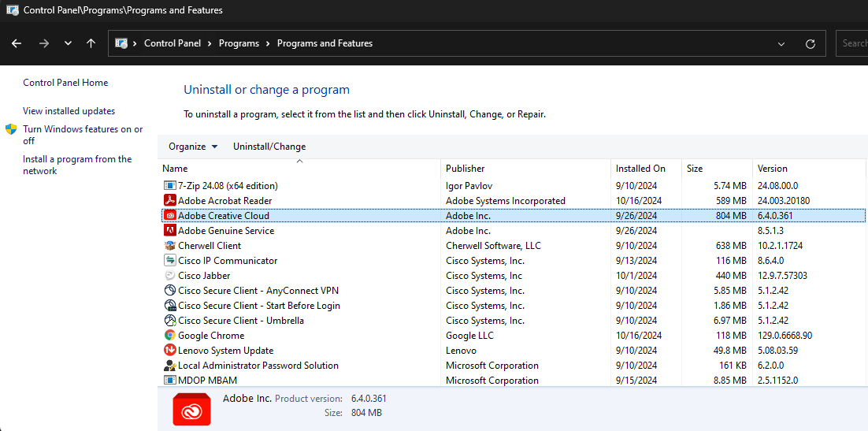Go forward with the forward arrow
The width and height of the screenshot is (868, 431).
(x=44, y=43)
